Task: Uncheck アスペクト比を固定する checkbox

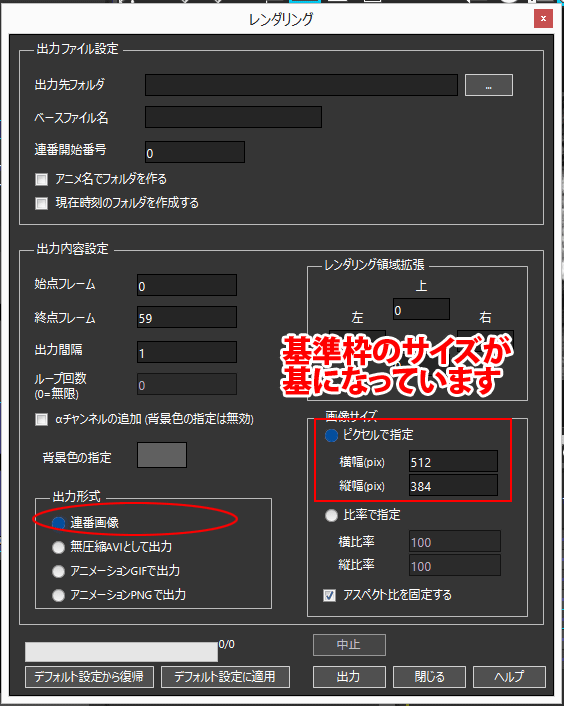Action: coord(329,596)
